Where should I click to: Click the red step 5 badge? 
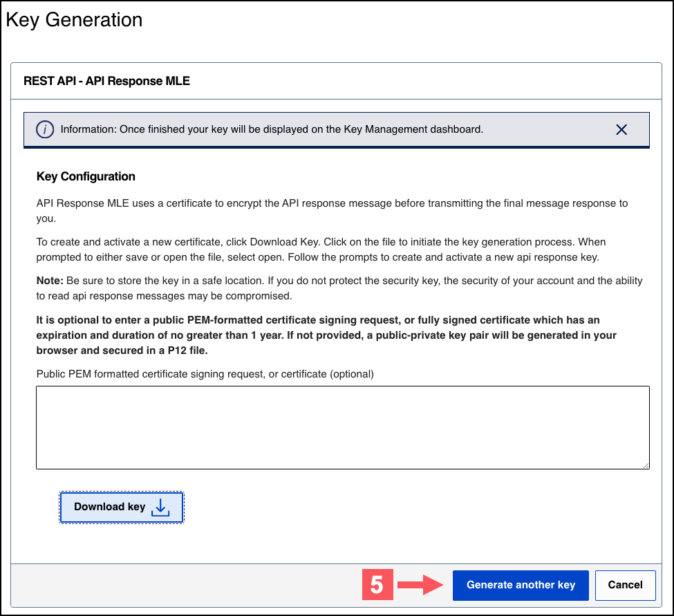pos(377,585)
